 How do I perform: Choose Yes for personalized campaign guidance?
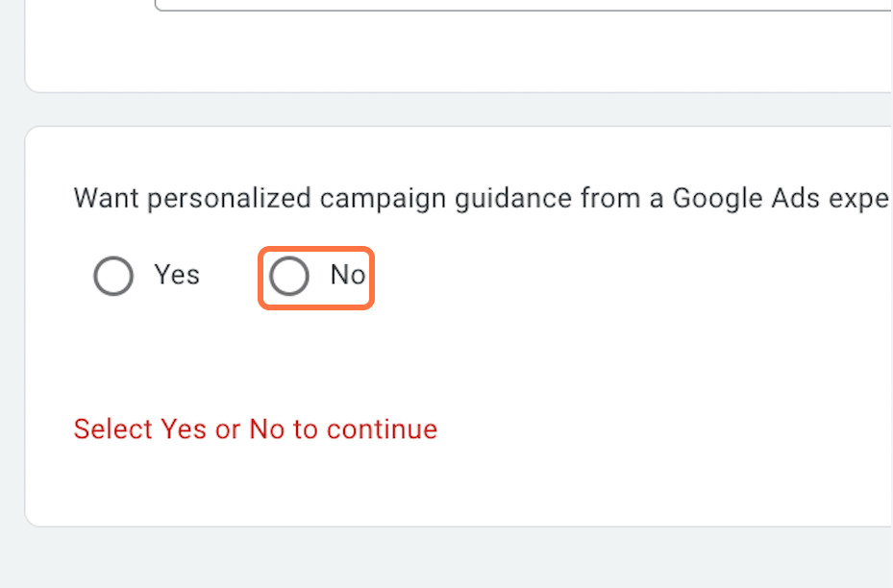112,276
